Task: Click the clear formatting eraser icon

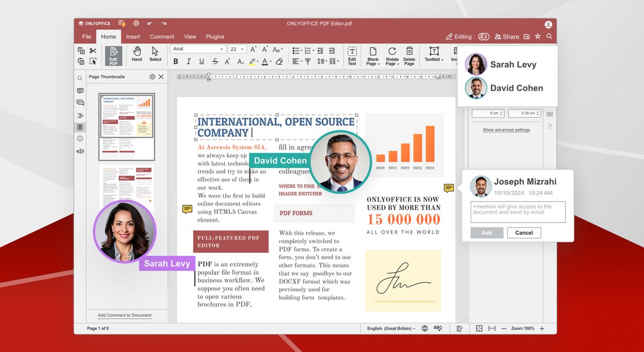Action: click(279, 62)
